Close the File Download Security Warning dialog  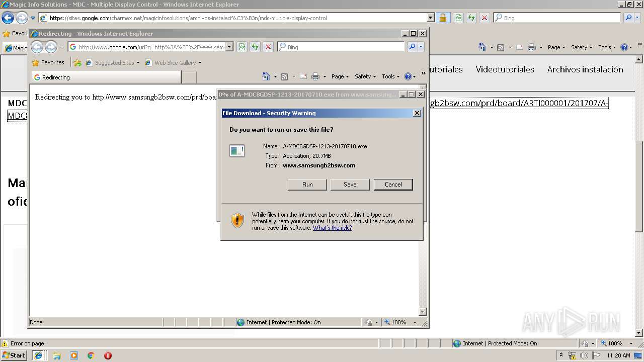point(417,113)
